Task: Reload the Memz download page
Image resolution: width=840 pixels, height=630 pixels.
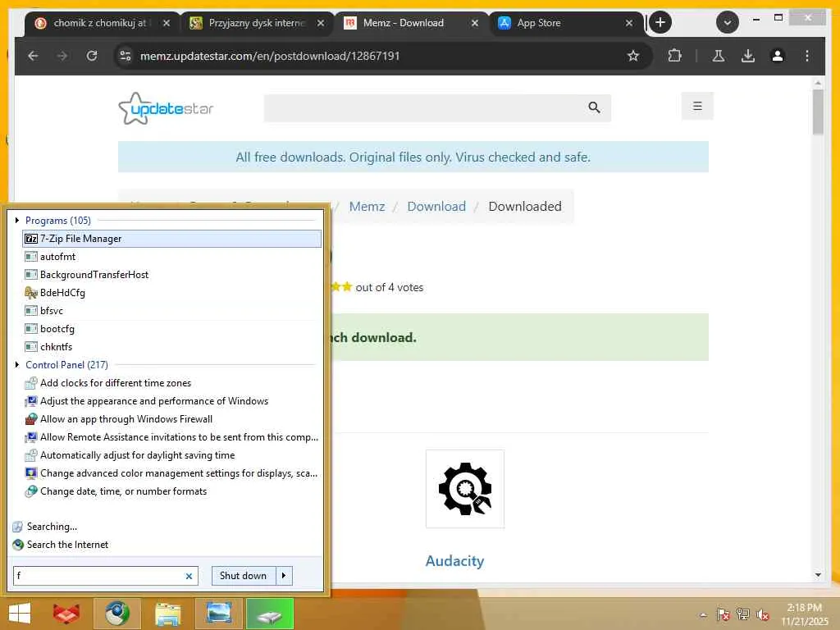Action: pyautogui.click(x=92, y=56)
